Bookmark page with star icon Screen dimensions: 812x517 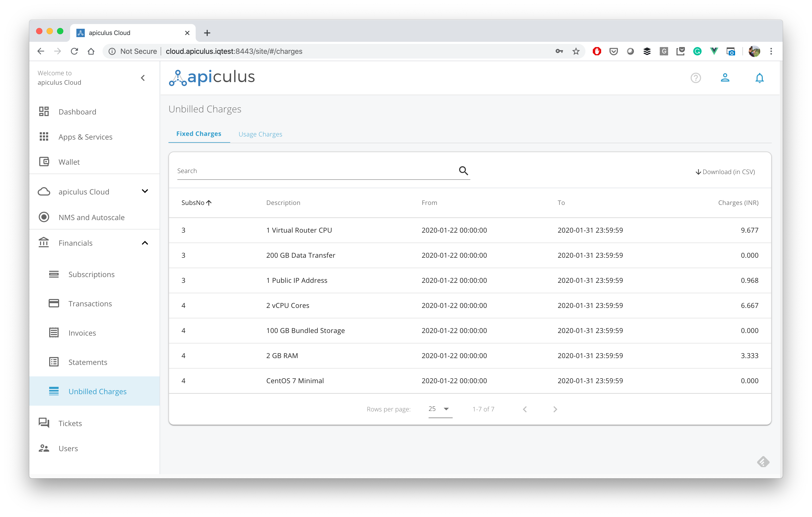point(576,51)
